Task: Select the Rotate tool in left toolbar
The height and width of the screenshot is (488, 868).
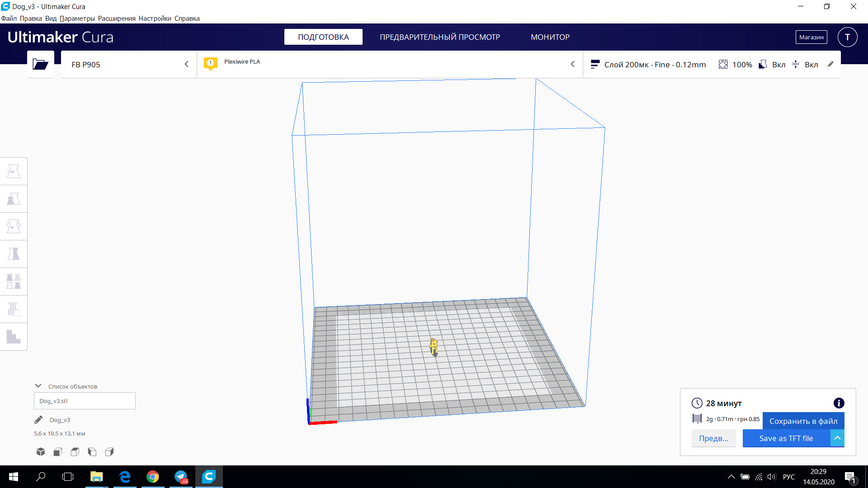Action: [14, 226]
